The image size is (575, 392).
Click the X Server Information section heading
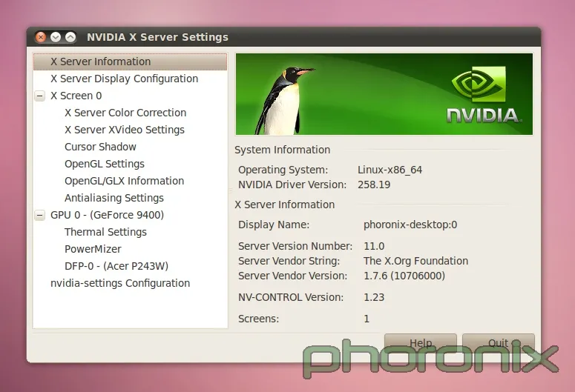(x=285, y=205)
